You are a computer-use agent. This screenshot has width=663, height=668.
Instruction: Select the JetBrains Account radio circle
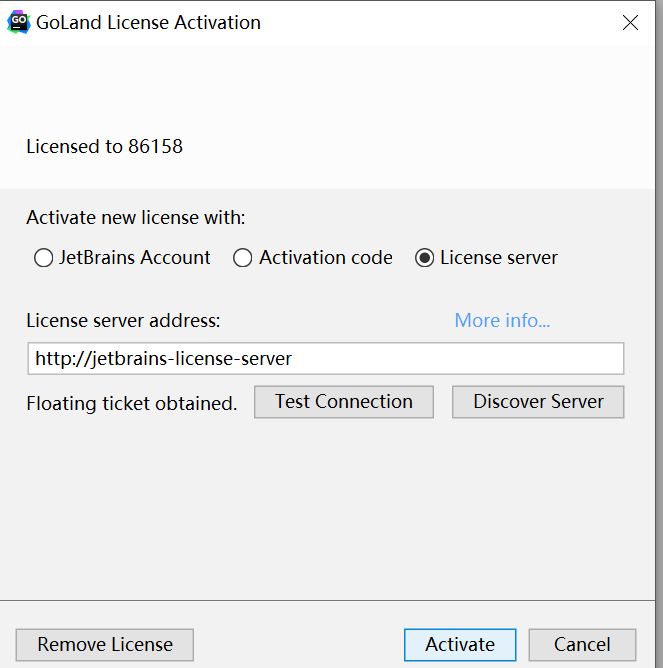tap(43, 258)
